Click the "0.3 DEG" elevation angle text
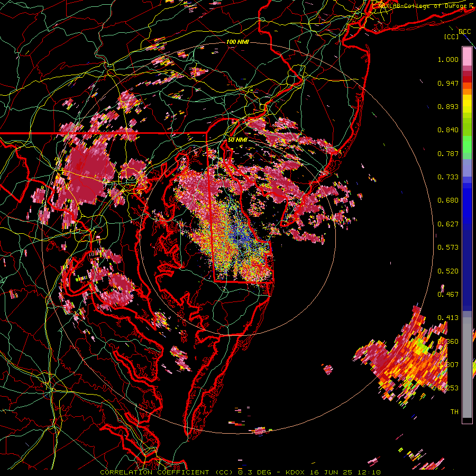 (255, 472)
